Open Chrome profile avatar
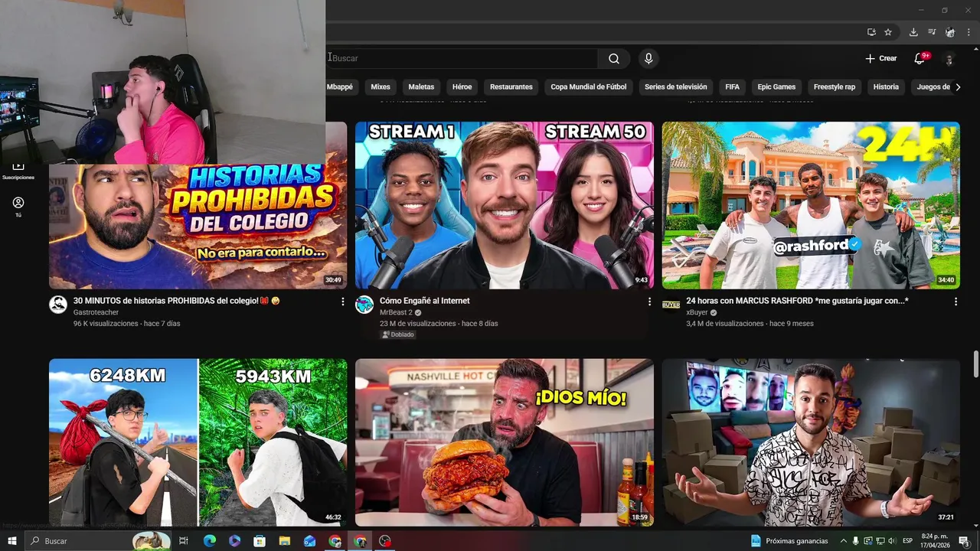 pos(950,32)
